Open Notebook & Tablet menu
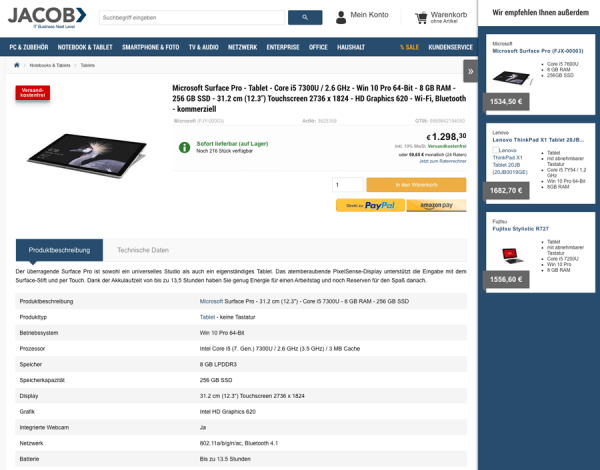The image size is (600, 470). 85,47
